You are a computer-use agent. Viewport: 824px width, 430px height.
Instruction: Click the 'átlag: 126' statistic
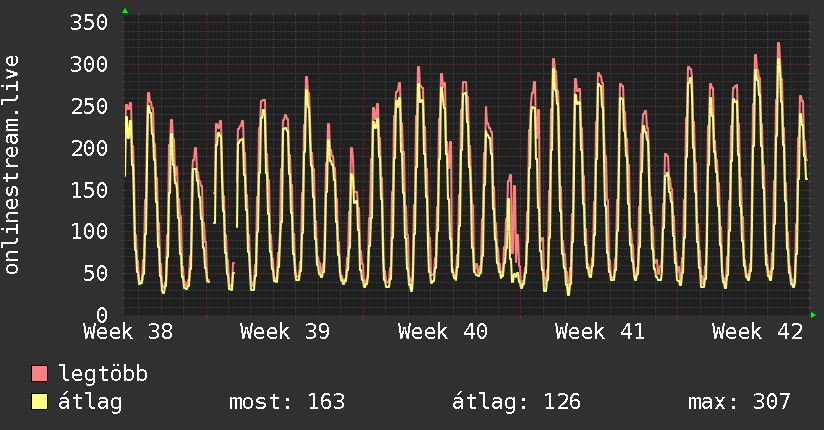pos(517,402)
